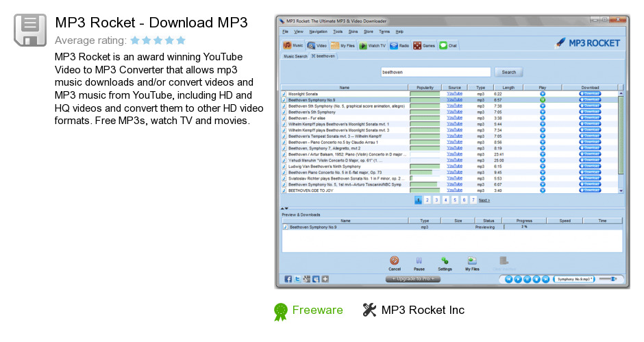Screen dimensions: 644x342
Task: Download Moonlight Sonata
Action: pyautogui.click(x=590, y=94)
